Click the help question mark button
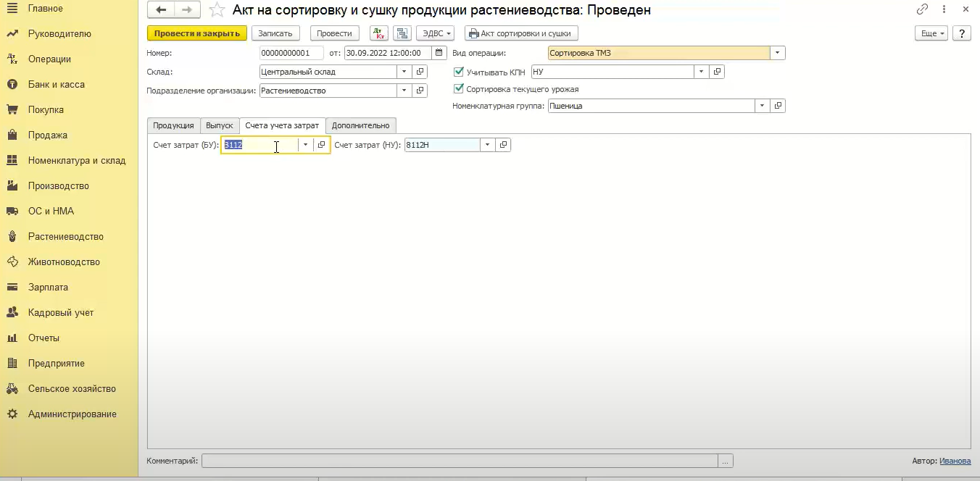The width and height of the screenshot is (980, 481). click(x=961, y=33)
